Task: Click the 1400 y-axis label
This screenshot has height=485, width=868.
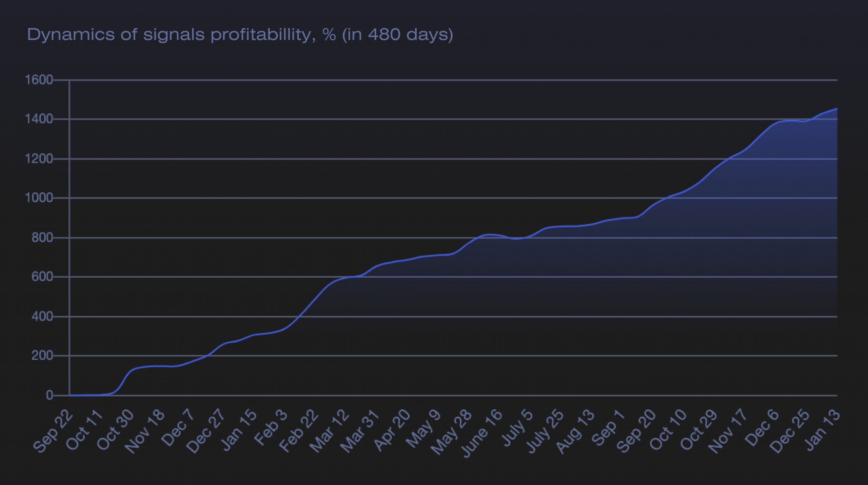Action: (39, 119)
